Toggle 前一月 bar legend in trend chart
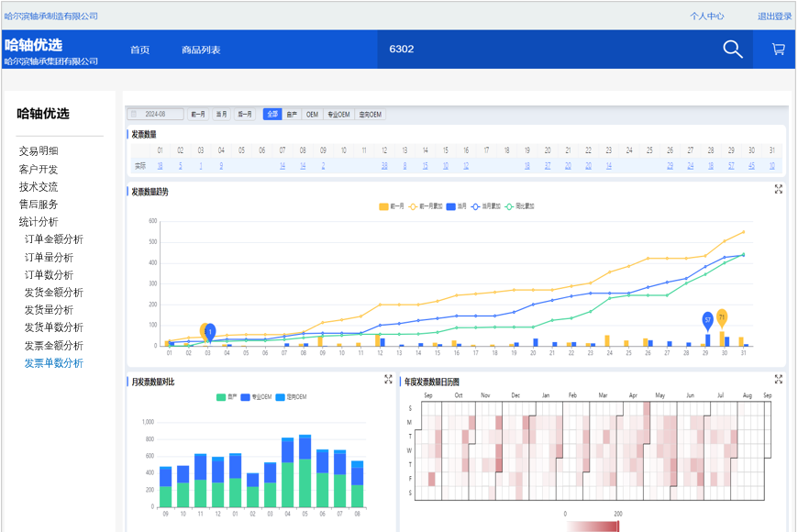Viewport: 798px width, 532px height. [x=392, y=206]
